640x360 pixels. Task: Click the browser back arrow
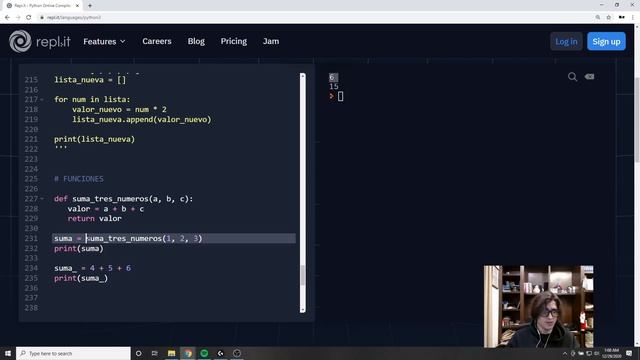pos(7,18)
